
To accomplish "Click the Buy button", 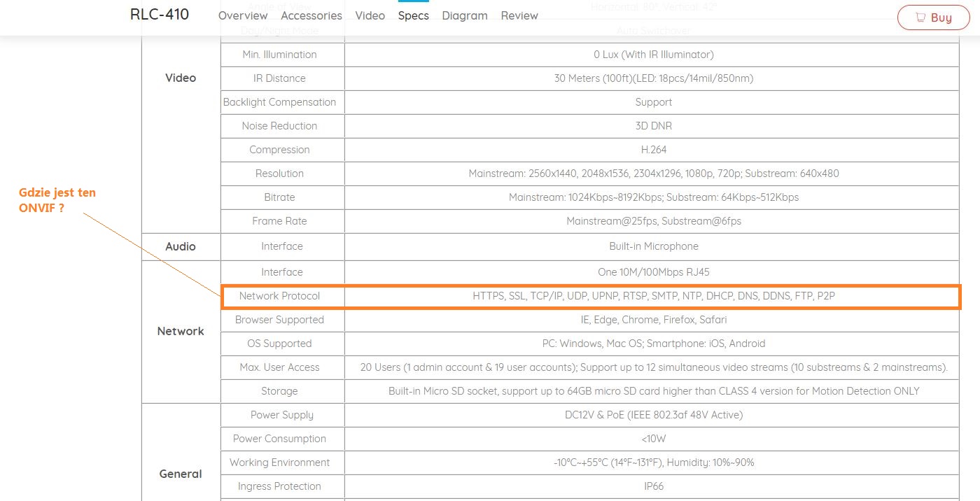I will click(x=934, y=17).
